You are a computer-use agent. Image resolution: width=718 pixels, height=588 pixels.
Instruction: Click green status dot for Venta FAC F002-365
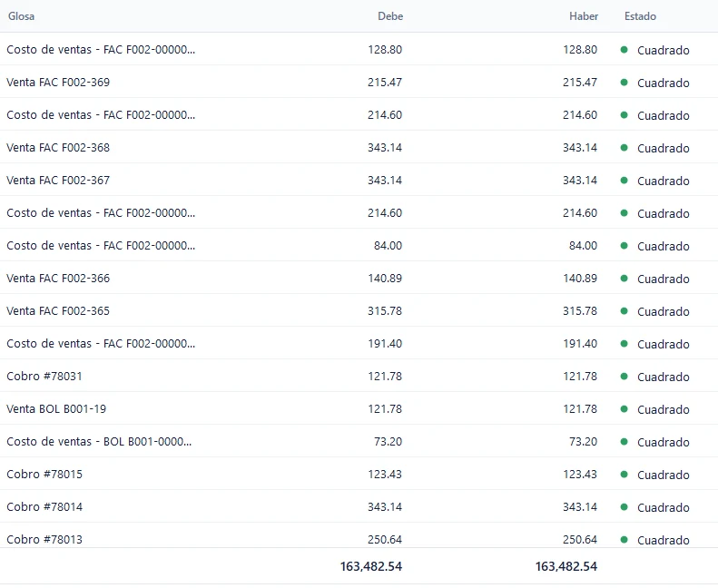point(624,310)
